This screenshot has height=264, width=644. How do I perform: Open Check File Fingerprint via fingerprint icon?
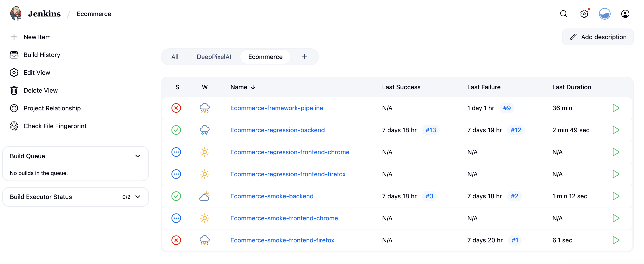[14, 126]
